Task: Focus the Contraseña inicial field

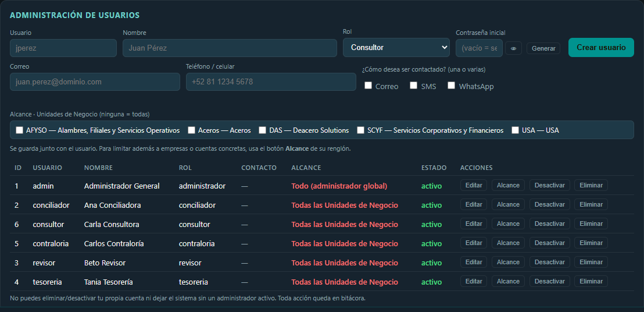Action: point(479,48)
